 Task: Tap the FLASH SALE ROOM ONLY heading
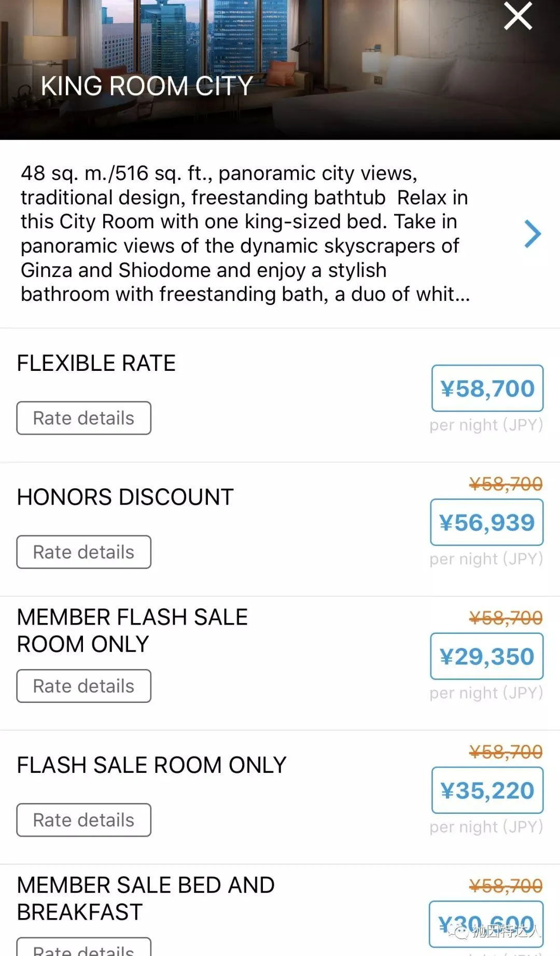point(151,765)
